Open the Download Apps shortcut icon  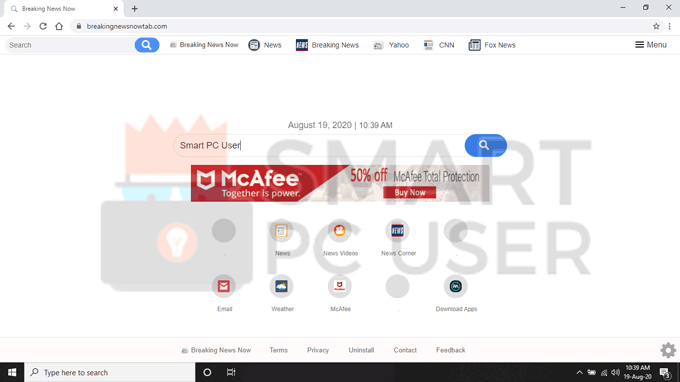(x=455, y=286)
